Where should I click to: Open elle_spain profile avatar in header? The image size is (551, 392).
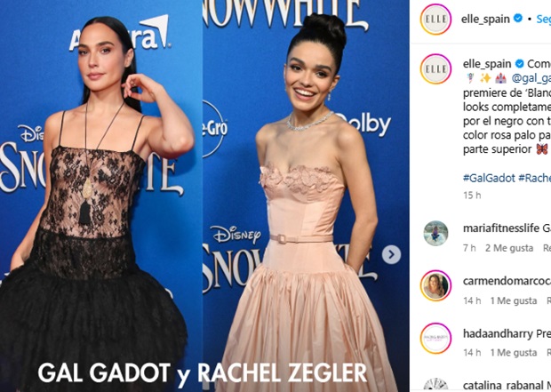pos(435,19)
